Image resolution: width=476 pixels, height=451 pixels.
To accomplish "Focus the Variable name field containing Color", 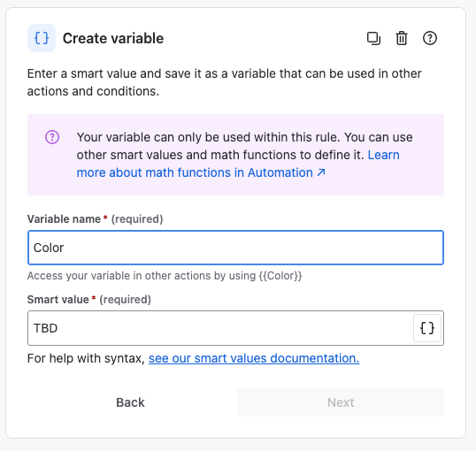I will coord(236,248).
